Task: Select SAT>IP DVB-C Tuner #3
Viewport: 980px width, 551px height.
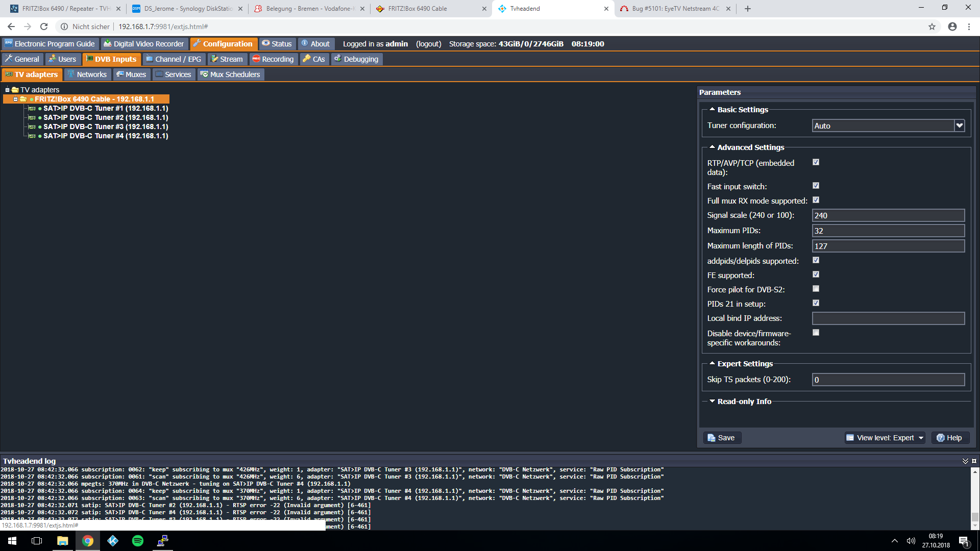Action: pos(106,127)
